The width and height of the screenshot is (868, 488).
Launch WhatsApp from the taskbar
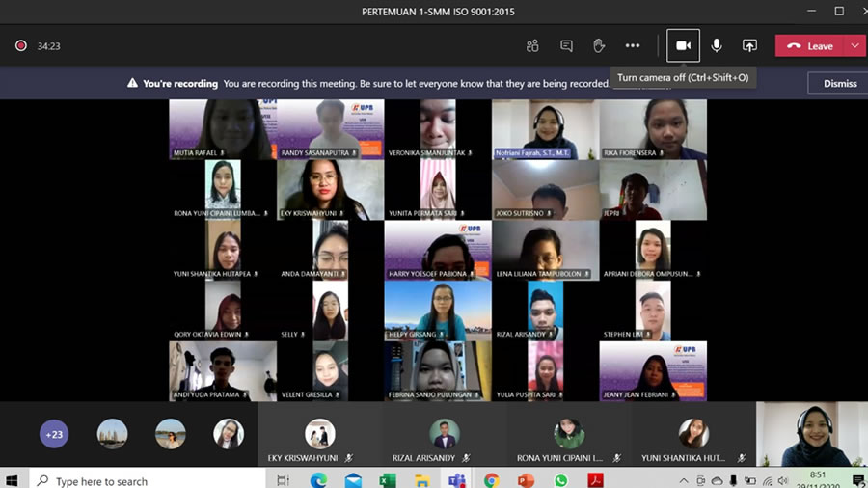click(560, 479)
